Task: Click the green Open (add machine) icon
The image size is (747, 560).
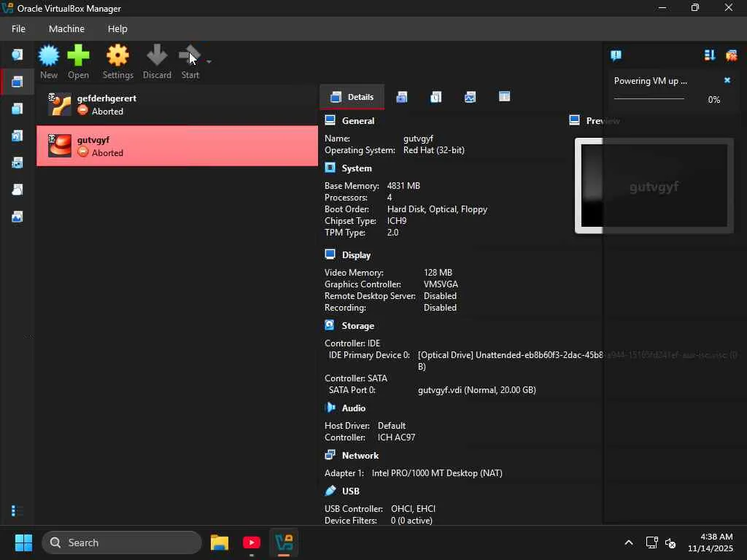Action: 78,55
